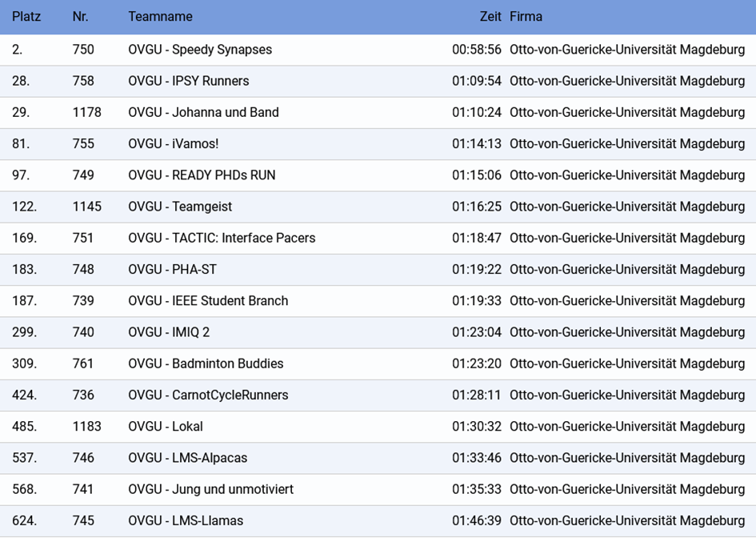
Task: Click start number 758
Action: 83,81
